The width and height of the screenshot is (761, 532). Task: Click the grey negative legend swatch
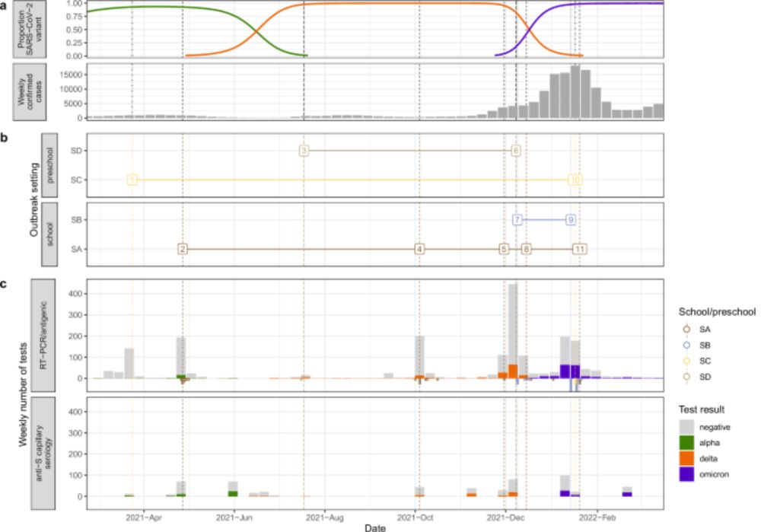(686, 427)
